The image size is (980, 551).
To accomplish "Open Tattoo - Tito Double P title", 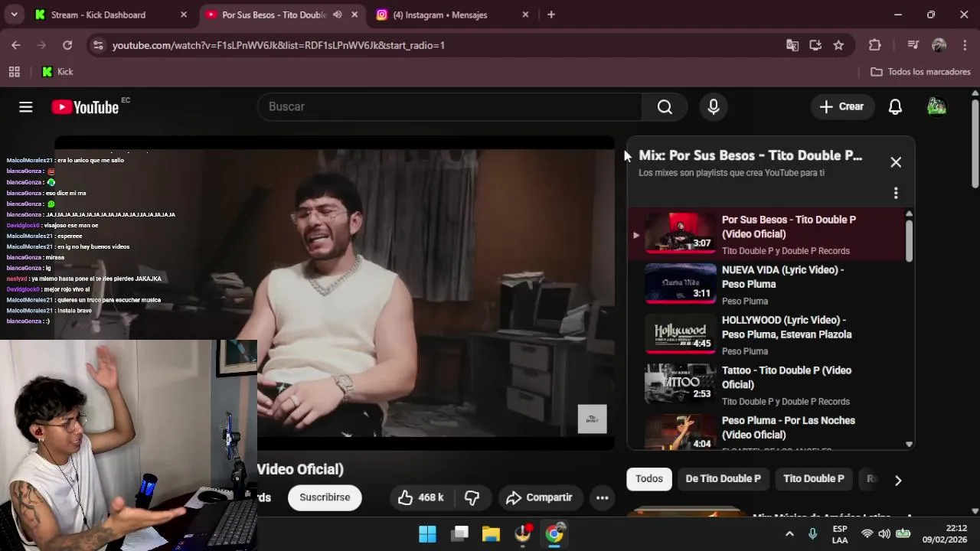I will click(786, 377).
